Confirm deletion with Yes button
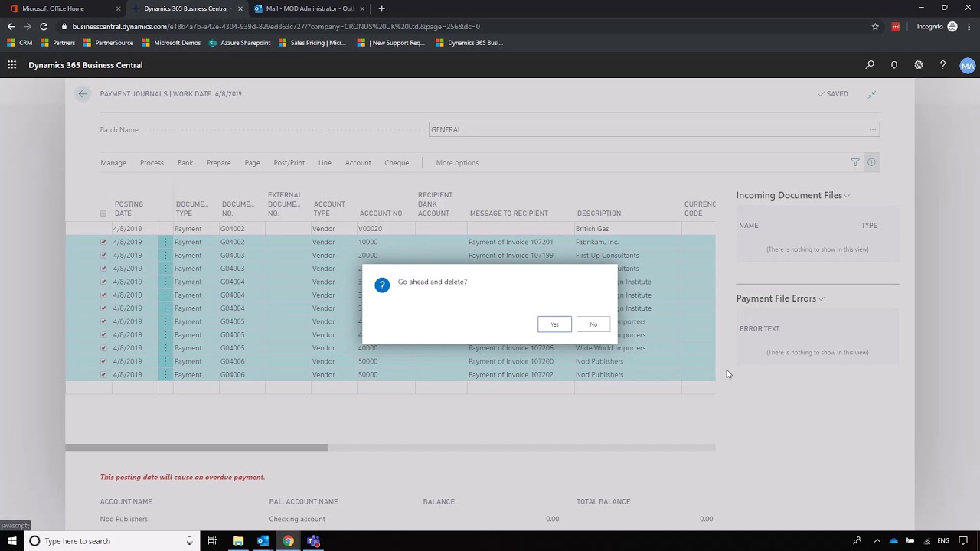This screenshot has width=980, height=551. [554, 324]
